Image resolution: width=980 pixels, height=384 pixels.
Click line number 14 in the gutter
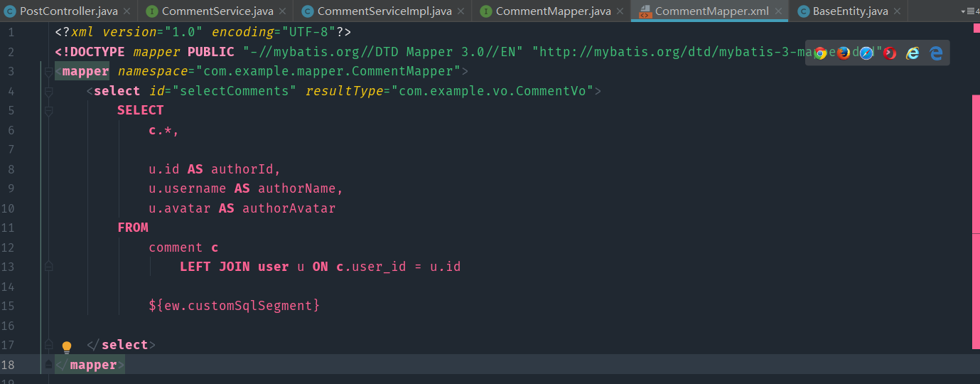point(8,286)
